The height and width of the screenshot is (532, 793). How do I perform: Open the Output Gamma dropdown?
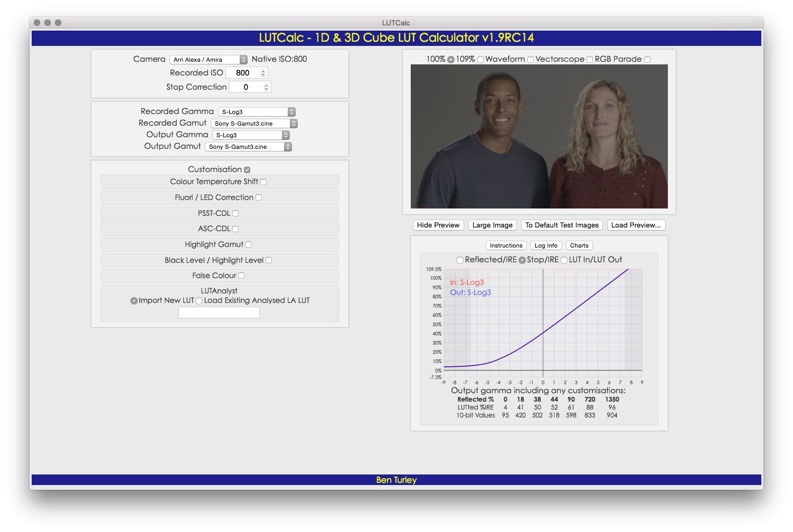pos(251,135)
